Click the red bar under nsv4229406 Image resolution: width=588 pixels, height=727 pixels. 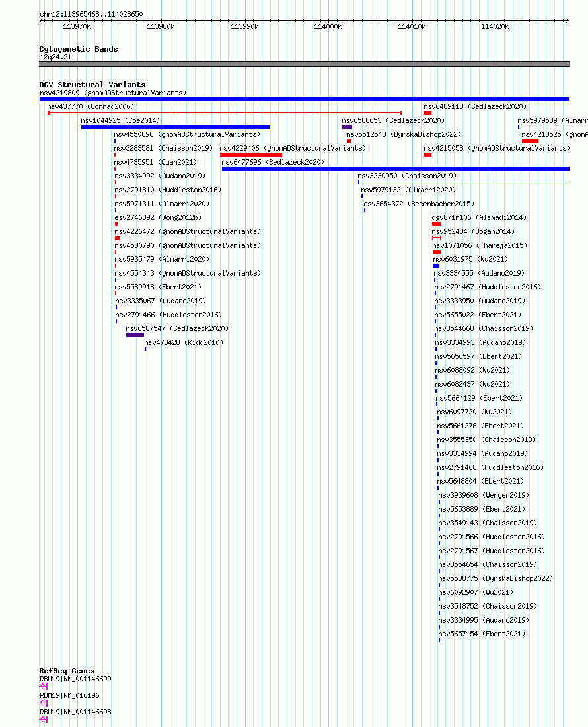[x=250, y=155]
